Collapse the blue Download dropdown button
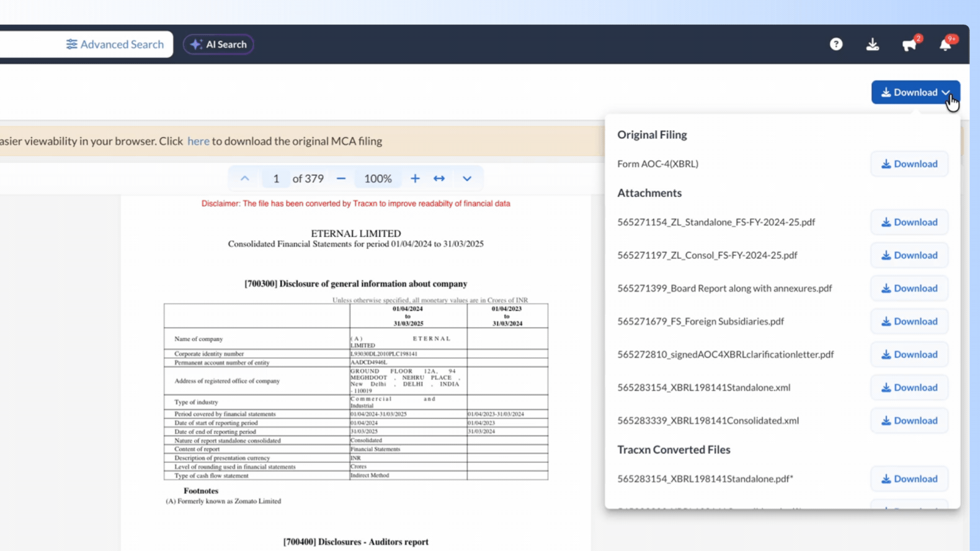Screen dimensions: 980x551 click(x=915, y=92)
